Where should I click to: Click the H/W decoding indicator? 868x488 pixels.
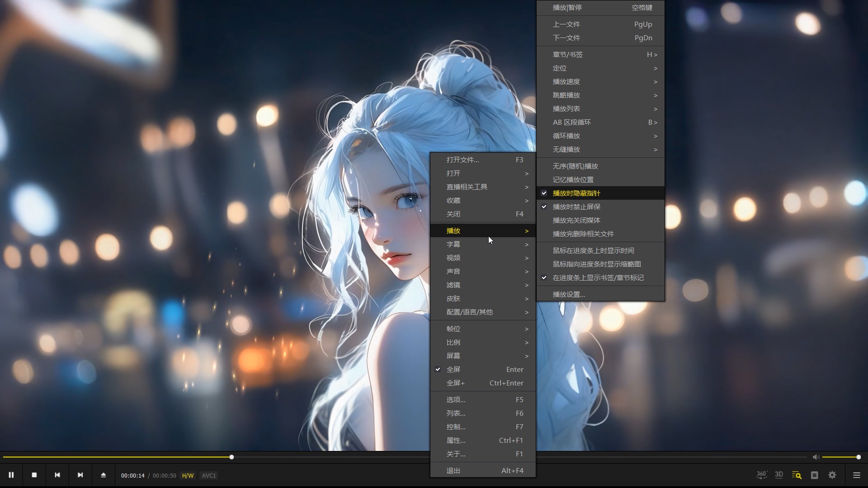click(x=188, y=475)
